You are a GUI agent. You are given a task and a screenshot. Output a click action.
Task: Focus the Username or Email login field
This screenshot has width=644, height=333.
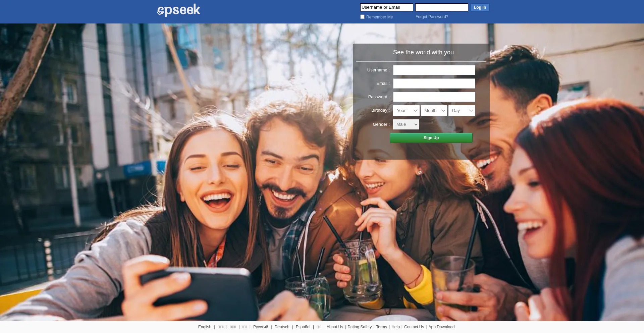386,7
